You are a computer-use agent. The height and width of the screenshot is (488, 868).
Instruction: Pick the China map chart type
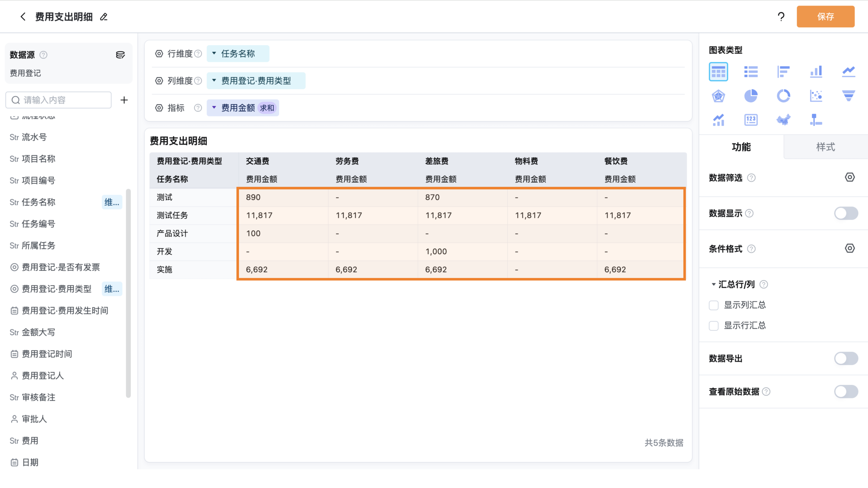[x=783, y=120]
